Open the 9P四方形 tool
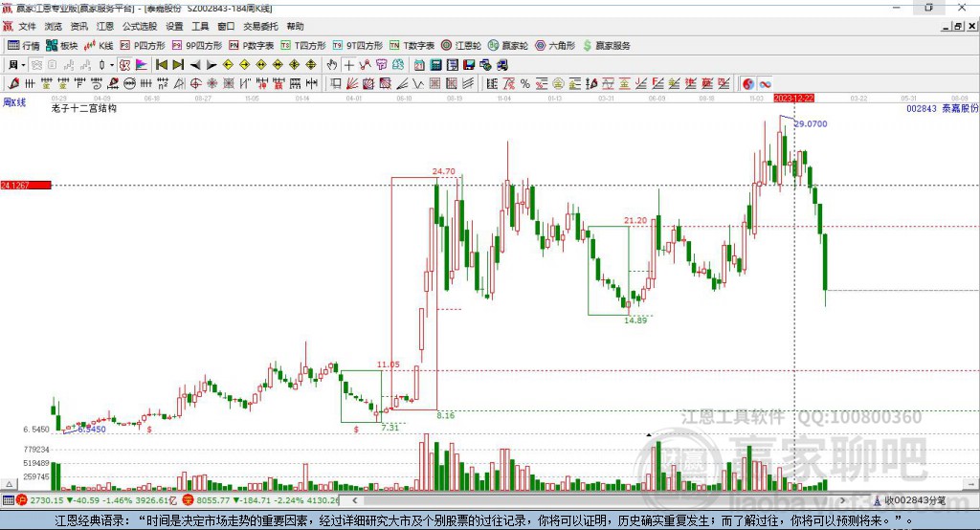The height and width of the screenshot is (530, 980). point(197,46)
